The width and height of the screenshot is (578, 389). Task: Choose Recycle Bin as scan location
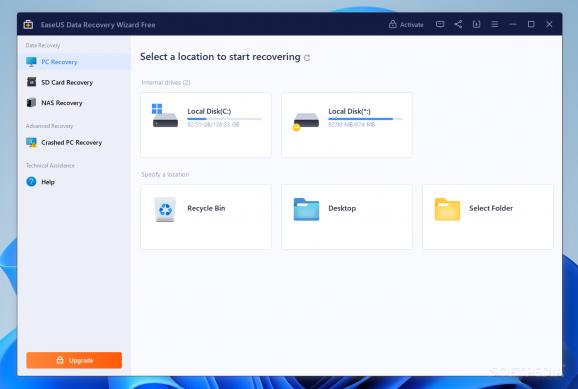[x=206, y=217]
